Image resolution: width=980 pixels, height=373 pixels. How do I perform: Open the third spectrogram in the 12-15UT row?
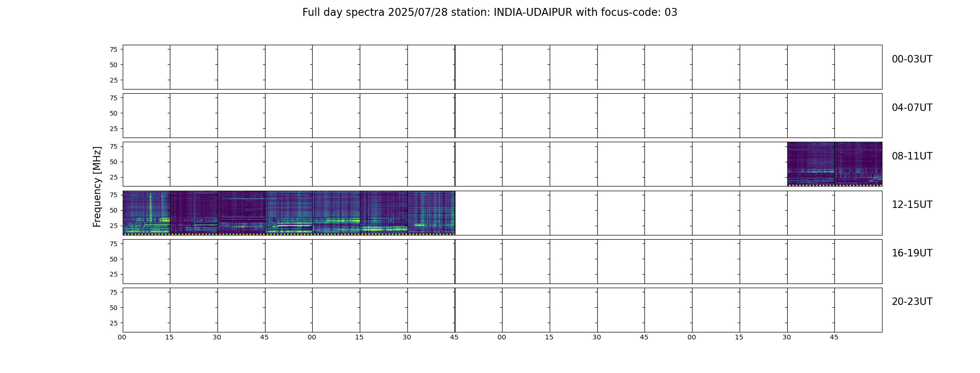pos(241,213)
